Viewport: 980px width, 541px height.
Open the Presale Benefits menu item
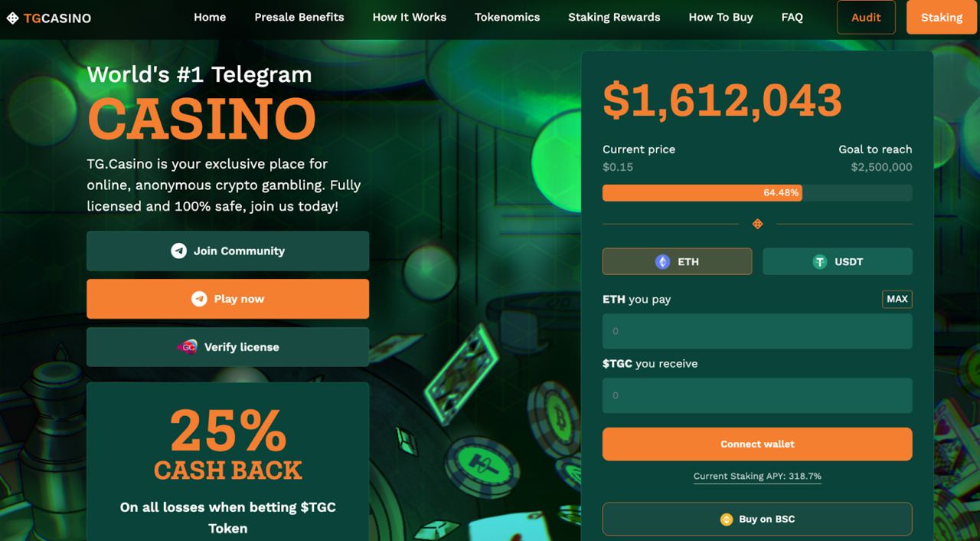[x=299, y=17]
